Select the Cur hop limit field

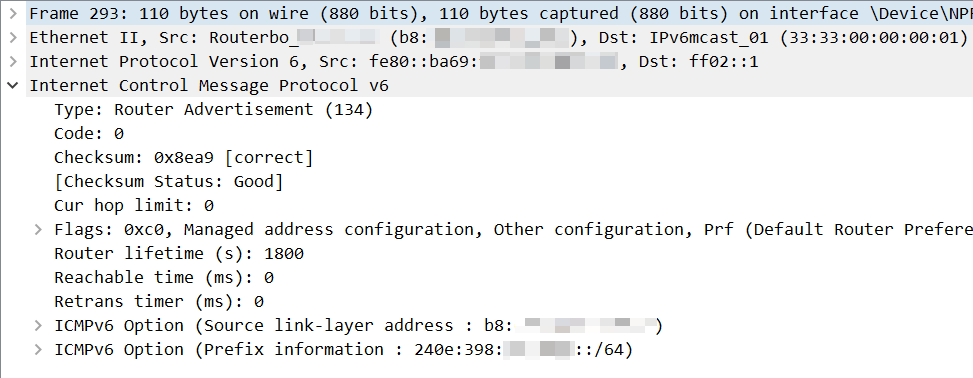click(x=134, y=205)
